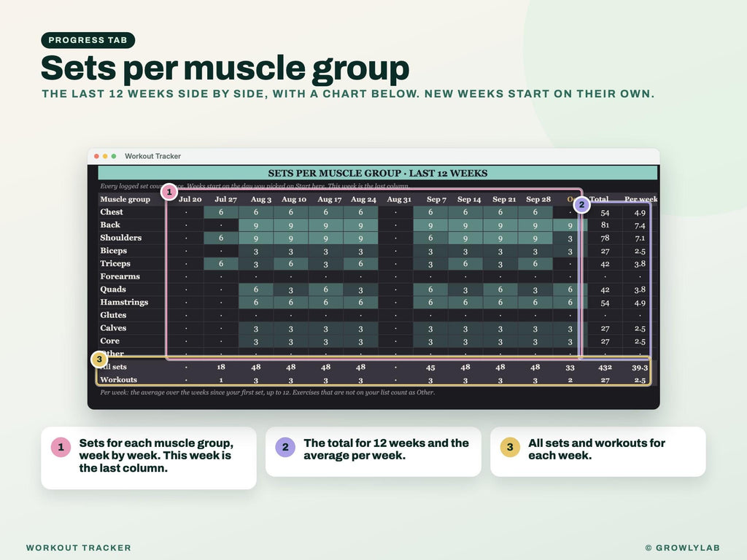
Task: Click the Workouts row label
Action: click(x=118, y=379)
